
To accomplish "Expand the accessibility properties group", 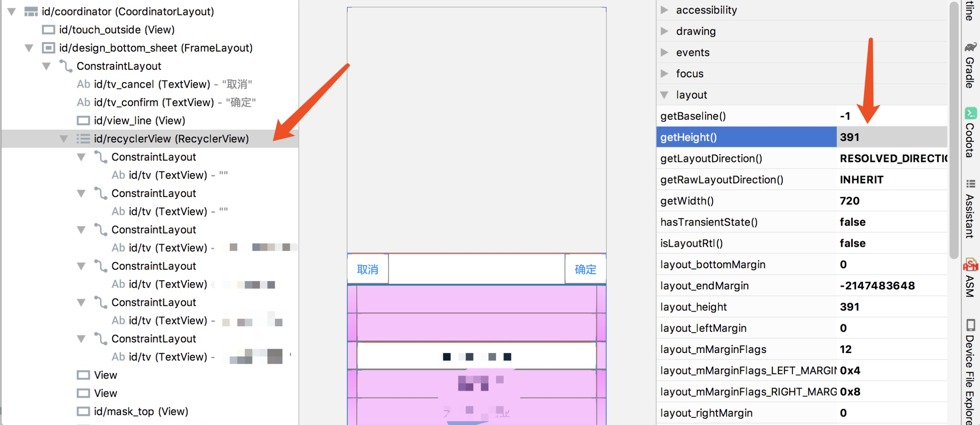I will (664, 10).
